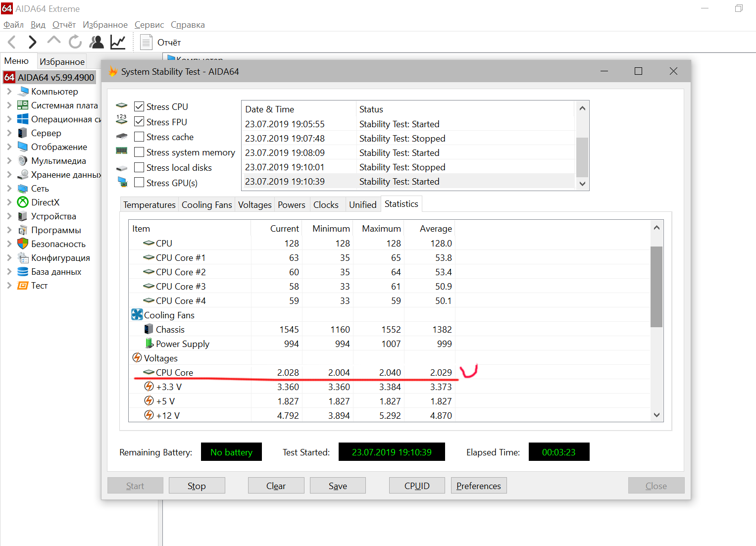
Task: Click the Windows logo icon beside Операционная
Action: click(23, 119)
